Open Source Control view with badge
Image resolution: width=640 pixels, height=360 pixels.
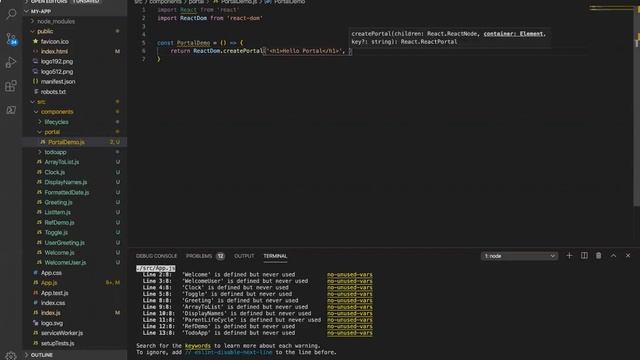click(11, 39)
